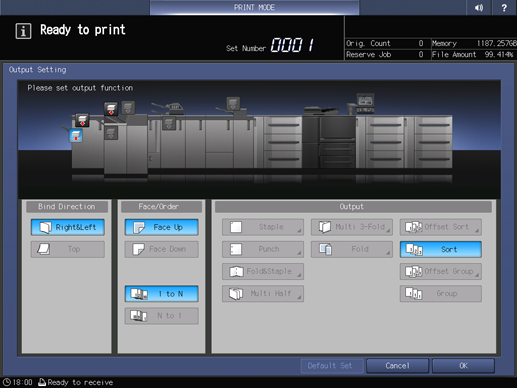Confirm settings with OK
517x388 pixels.
click(463, 366)
